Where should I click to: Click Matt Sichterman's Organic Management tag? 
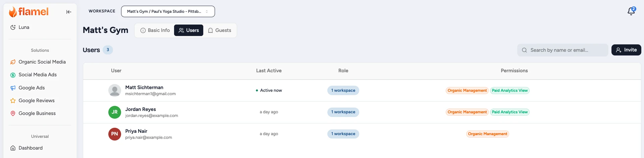[x=467, y=90]
